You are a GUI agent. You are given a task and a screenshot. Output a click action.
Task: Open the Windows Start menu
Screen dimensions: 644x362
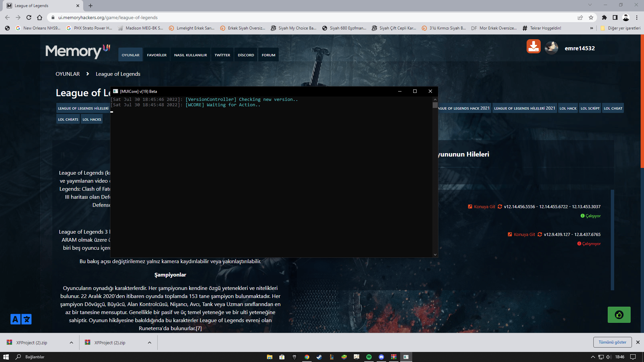[x=6, y=357]
